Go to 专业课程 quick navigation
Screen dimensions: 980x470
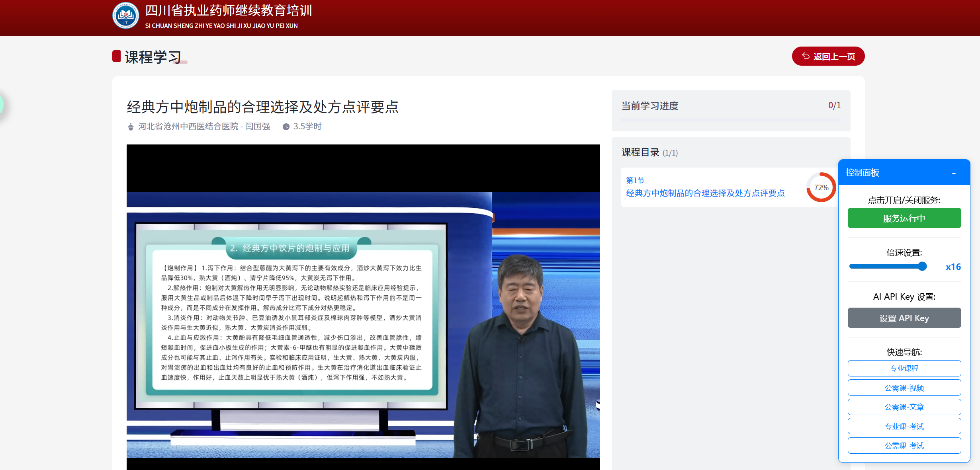point(904,368)
